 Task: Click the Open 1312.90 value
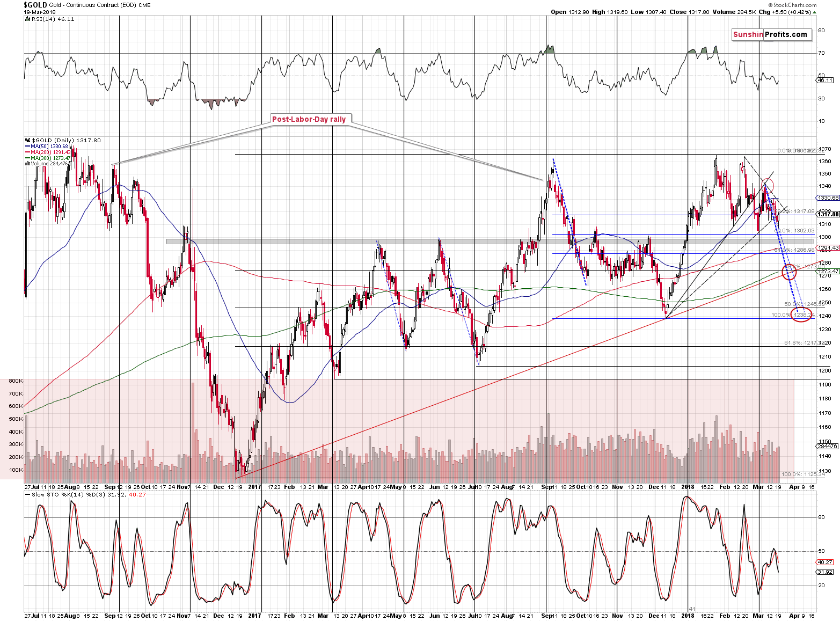[x=570, y=12]
